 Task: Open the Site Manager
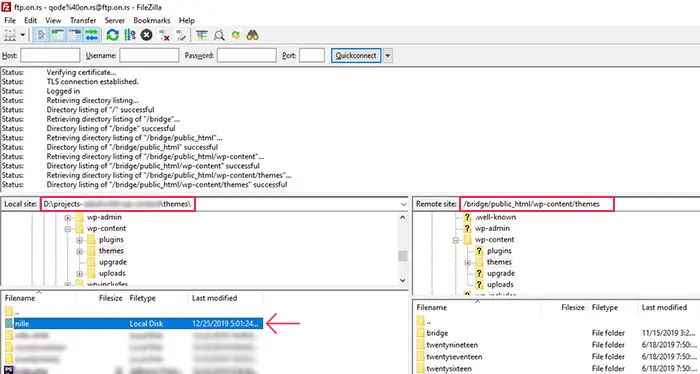(10, 35)
